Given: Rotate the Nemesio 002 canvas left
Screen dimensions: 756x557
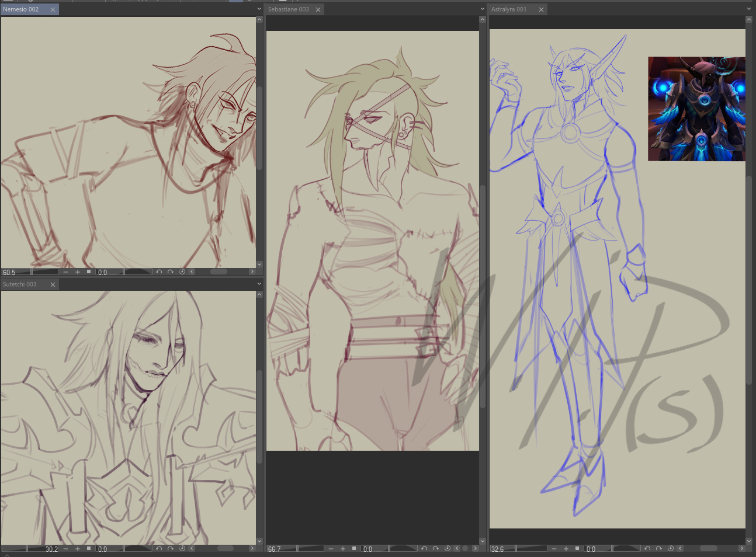Looking at the screenshot, I should (x=159, y=272).
